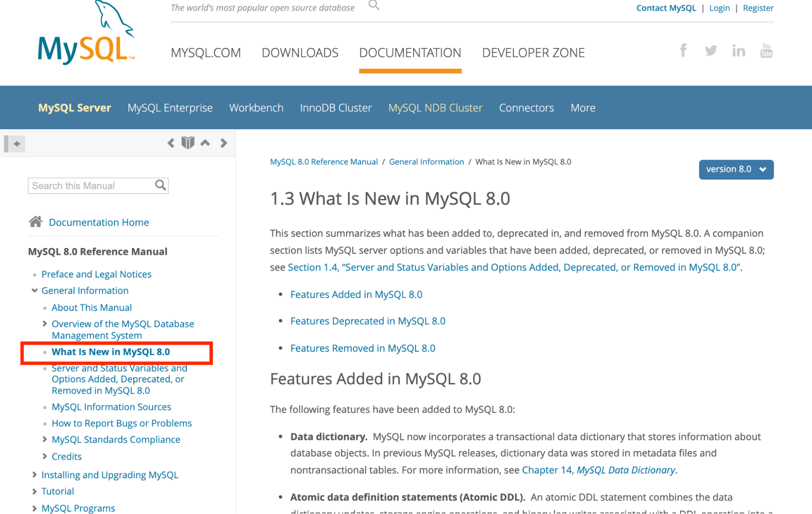Expand the Credits tree node
The width and height of the screenshot is (812, 514).
pos(45,456)
